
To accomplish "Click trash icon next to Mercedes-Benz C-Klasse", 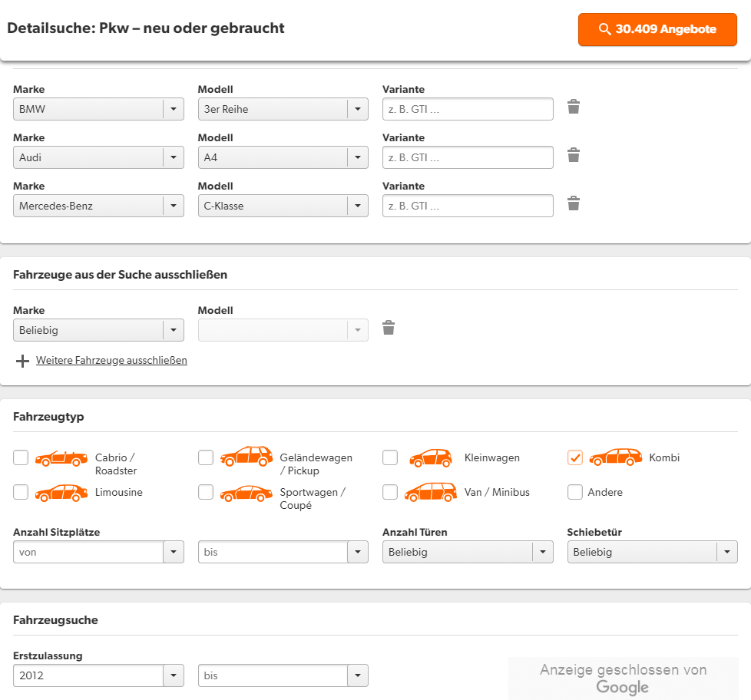I will click(574, 203).
